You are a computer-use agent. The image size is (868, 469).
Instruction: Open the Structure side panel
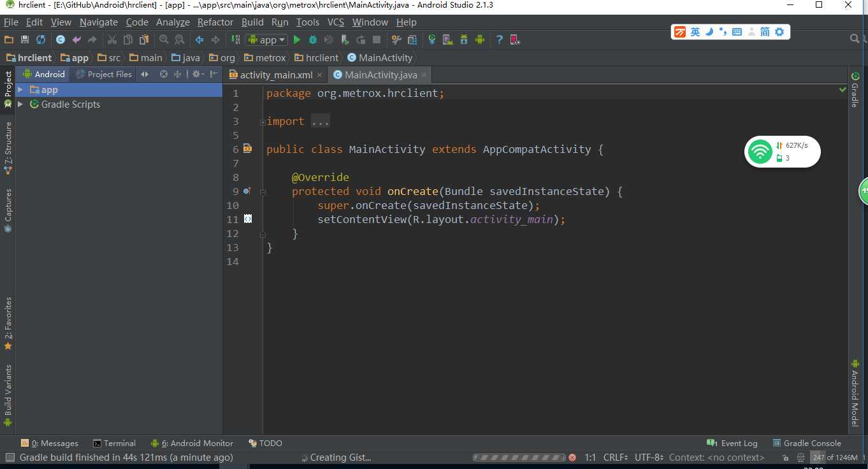[x=8, y=149]
